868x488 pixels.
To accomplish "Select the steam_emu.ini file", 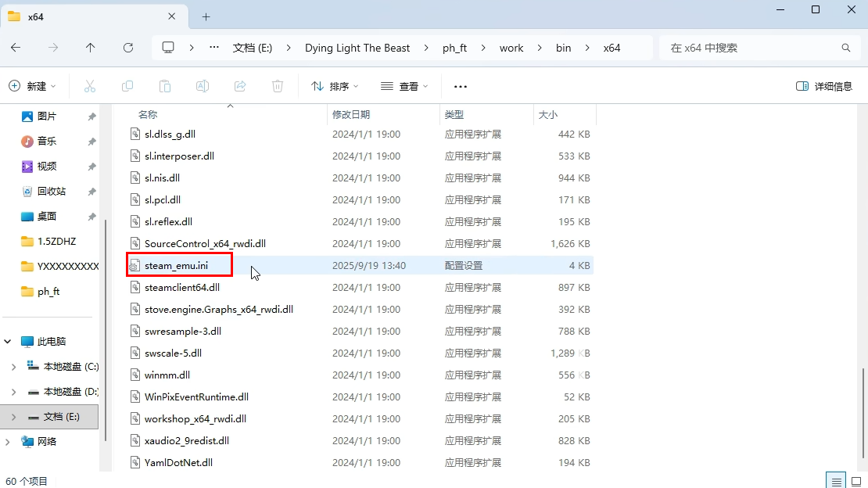I will click(176, 266).
